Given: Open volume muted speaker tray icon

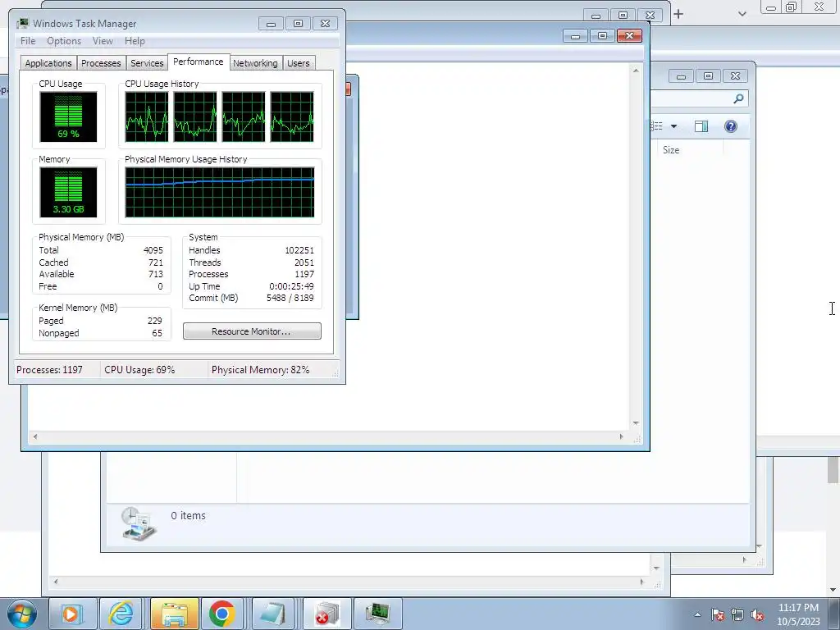Looking at the screenshot, I should [x=757, y=615].
